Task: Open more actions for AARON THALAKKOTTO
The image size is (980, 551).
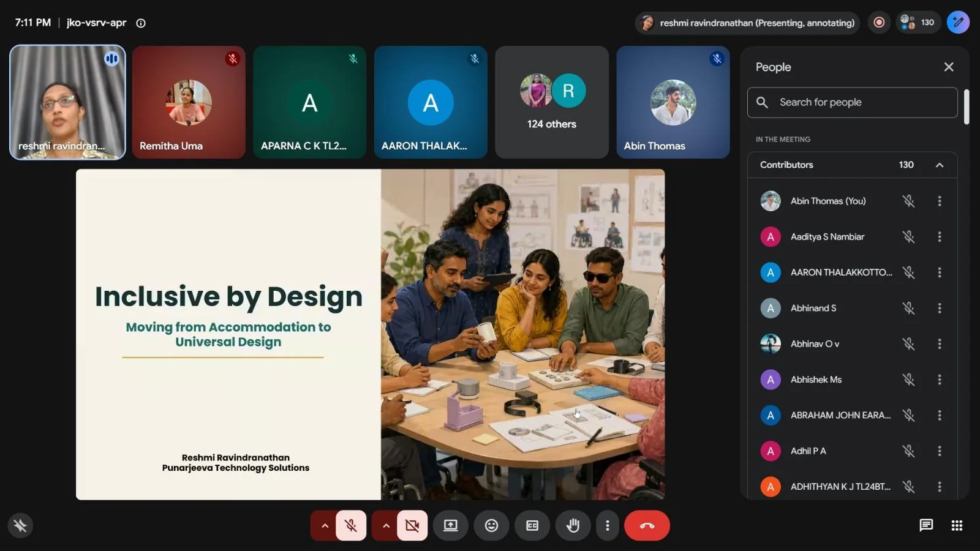Action: 940,272
